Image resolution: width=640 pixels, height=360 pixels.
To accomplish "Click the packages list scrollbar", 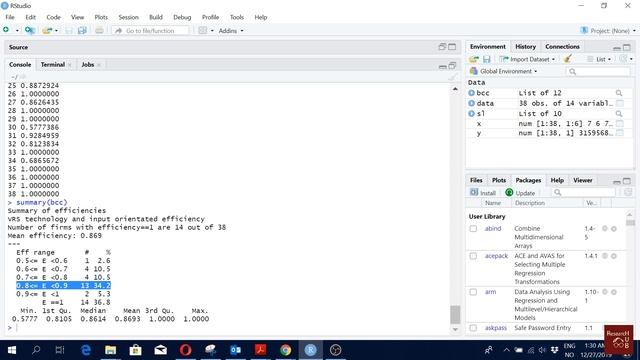I will pos(631,223).
